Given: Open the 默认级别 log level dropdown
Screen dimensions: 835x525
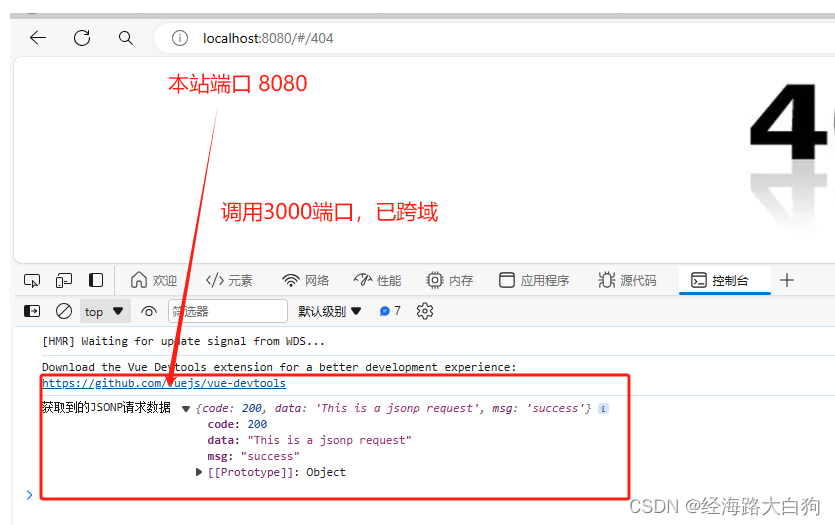Looking at the screenshot, I should pos(330,311).
